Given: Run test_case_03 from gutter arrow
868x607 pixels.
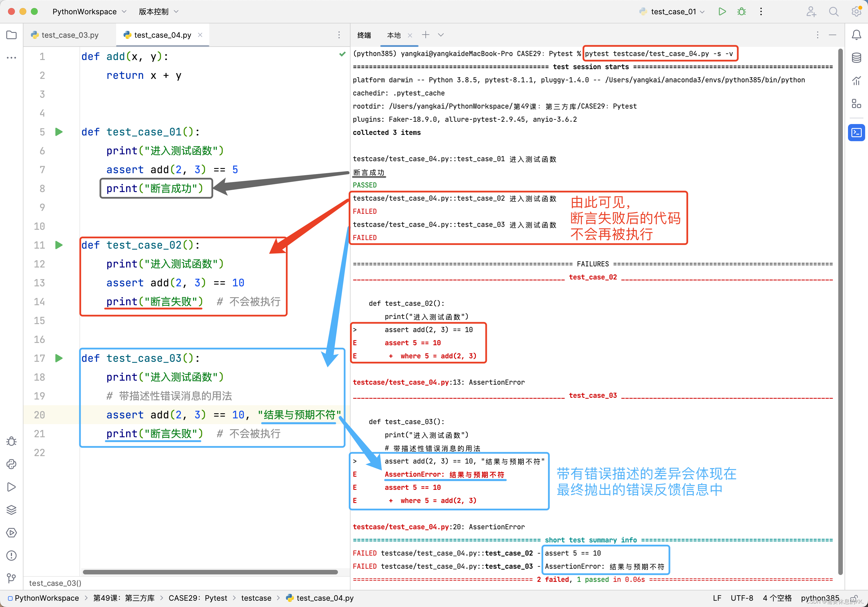Looking at the screenshot, I should 59,358.
